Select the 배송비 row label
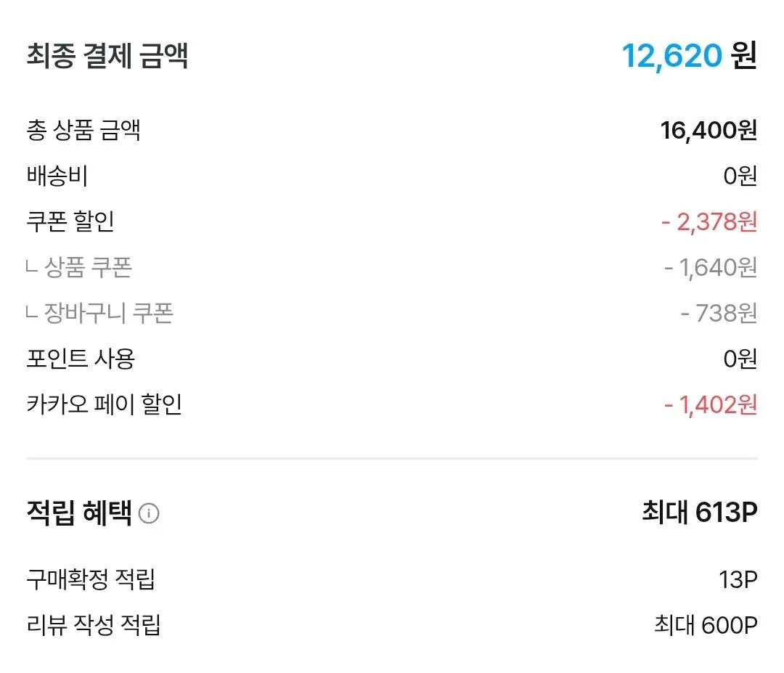This screenshot has width=784, height=673. click(x=57, y=176)
